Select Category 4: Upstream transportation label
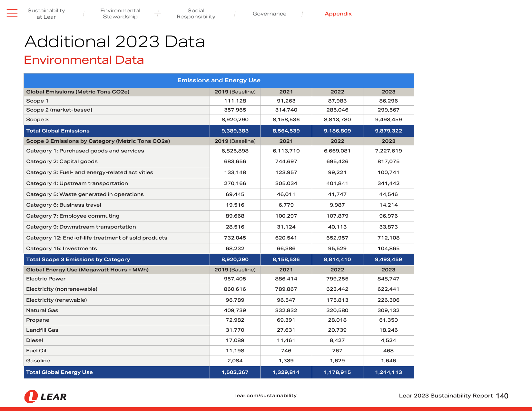The height and width of the screenshot is (411, 532). coord(77,183)
